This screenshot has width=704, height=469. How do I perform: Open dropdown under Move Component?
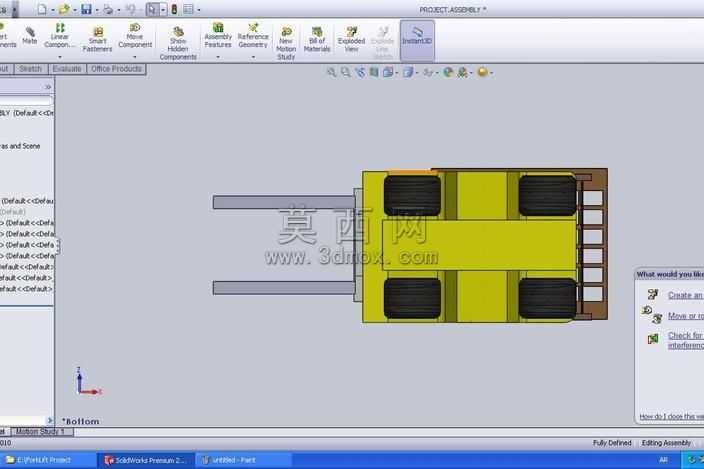(135, 57)
